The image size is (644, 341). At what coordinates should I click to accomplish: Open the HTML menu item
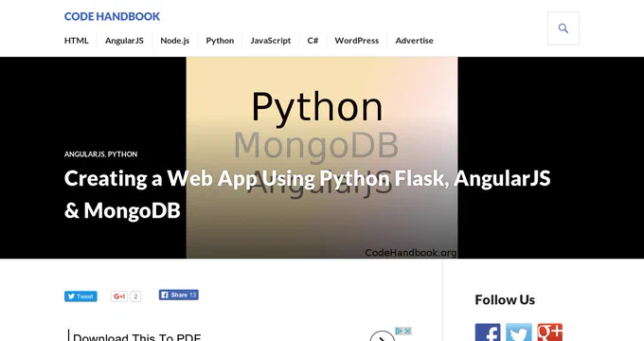77,41
